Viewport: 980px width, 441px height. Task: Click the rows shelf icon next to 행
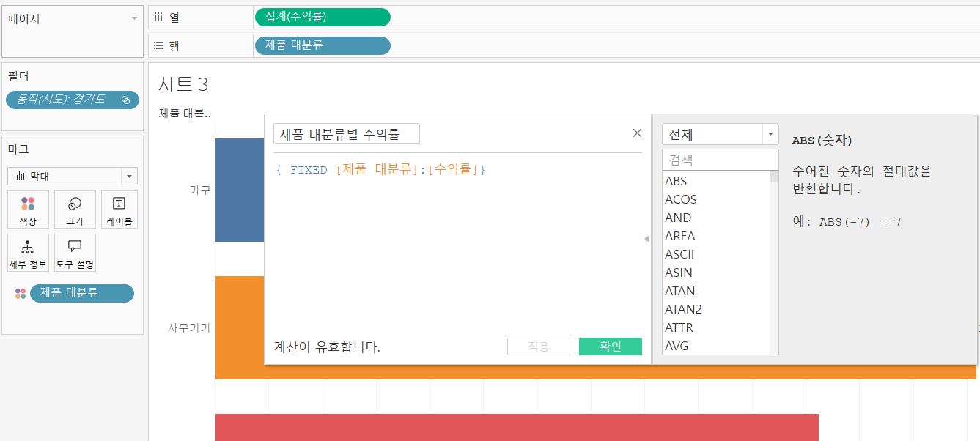[x=158, y=45]
